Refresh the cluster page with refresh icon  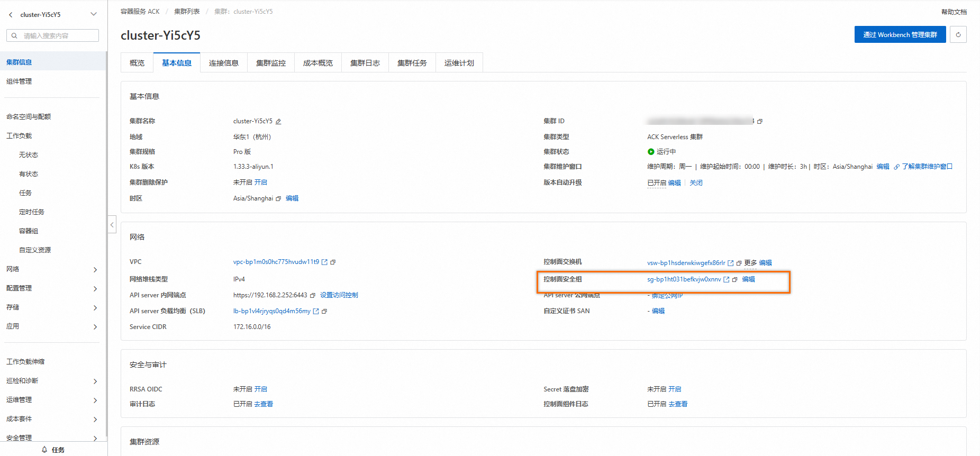pos(958,34)
